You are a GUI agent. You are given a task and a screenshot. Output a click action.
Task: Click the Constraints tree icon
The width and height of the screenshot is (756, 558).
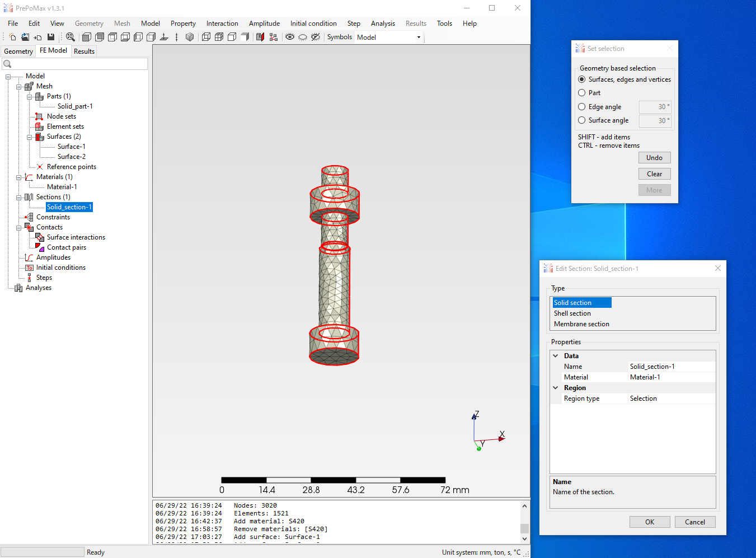tap(29, 217)
